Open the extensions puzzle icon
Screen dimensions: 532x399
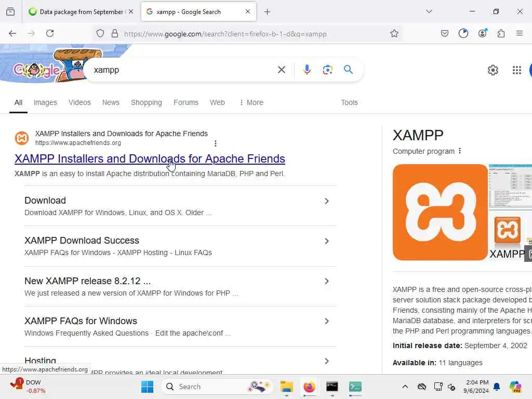click(x=501, y=33)
